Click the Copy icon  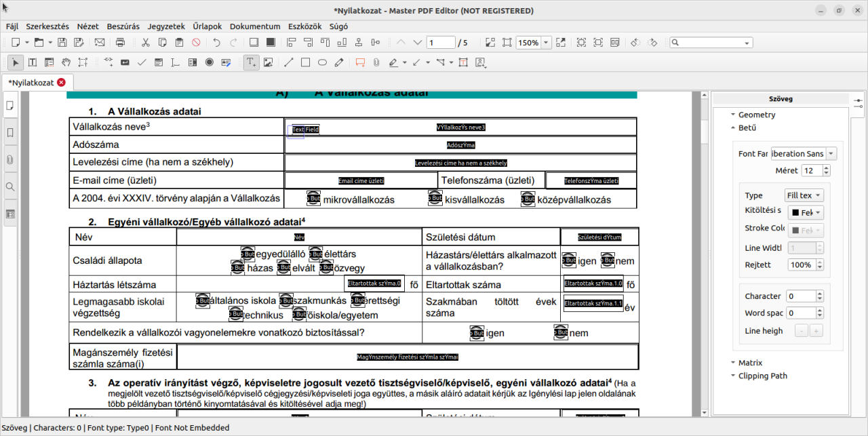tap(163, 42)
